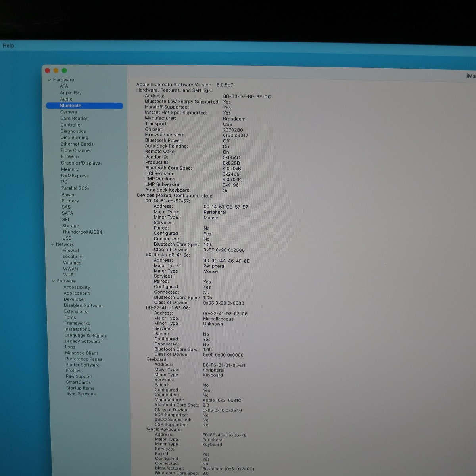Select Developer under Software
This screenshot has height=476, width=476.
[75, 299]
